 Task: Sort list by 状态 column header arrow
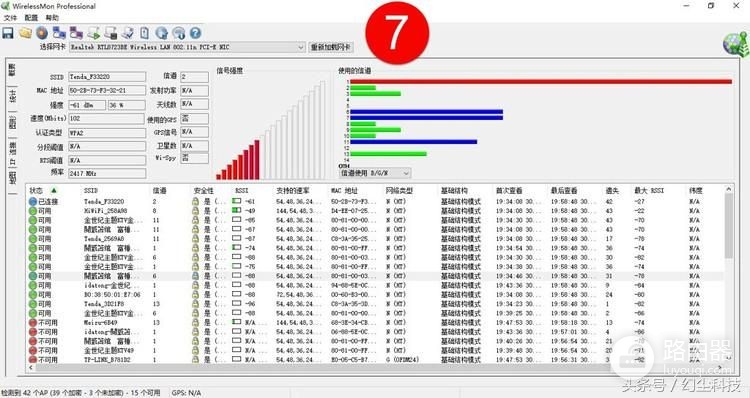[54, 190]
